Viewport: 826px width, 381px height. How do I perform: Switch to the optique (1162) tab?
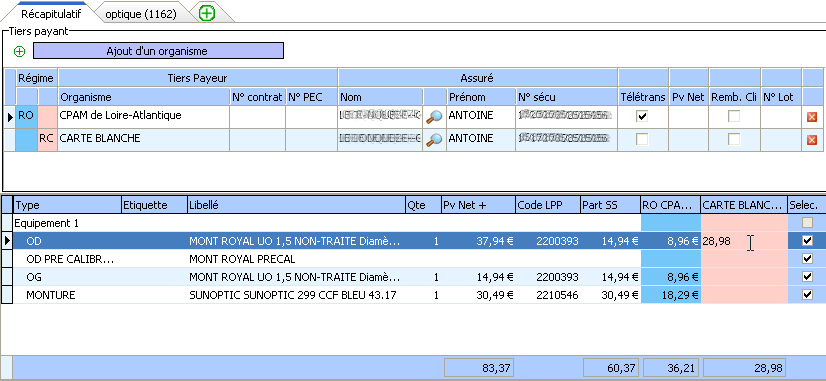point(141,14)
